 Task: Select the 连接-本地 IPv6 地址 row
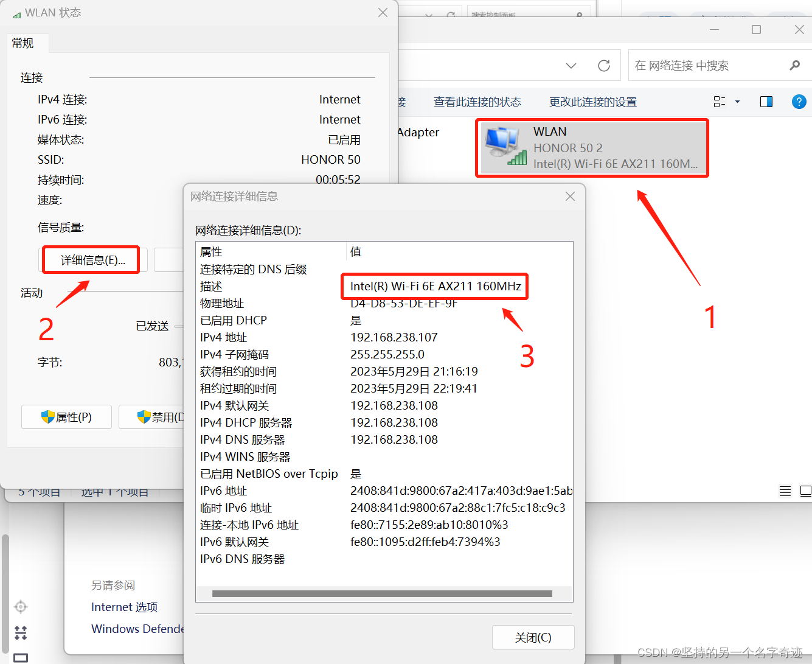[384, 525]
